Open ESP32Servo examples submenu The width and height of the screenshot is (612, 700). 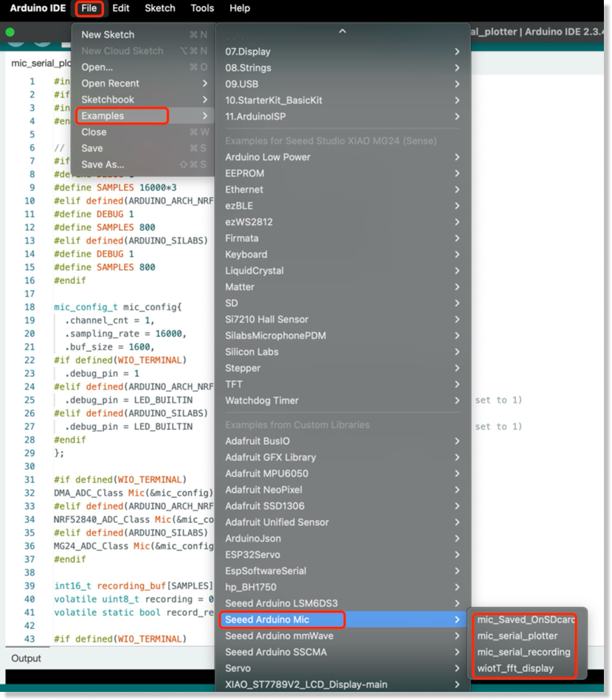pyautogui.click(x=342, y=555)
